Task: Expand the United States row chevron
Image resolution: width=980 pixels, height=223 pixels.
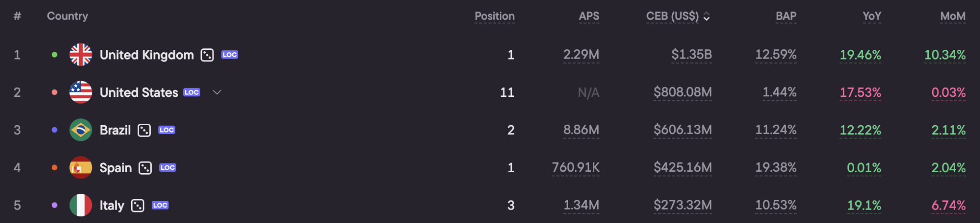Action: click(217, 92)
